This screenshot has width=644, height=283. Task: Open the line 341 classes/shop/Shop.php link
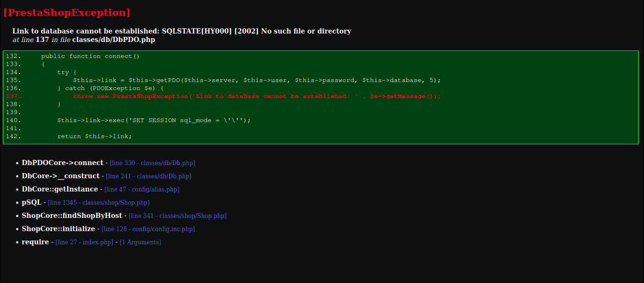177,216
